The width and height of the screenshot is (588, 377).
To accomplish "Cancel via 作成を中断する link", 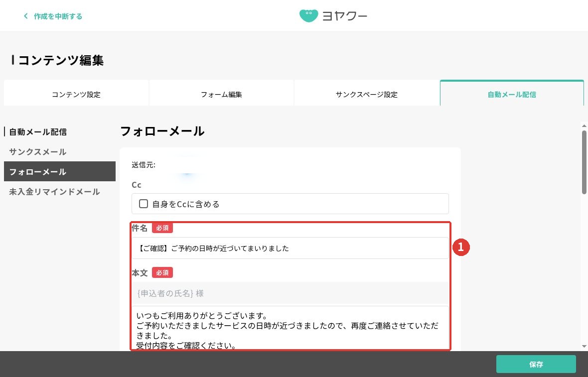I will point(58,16).
